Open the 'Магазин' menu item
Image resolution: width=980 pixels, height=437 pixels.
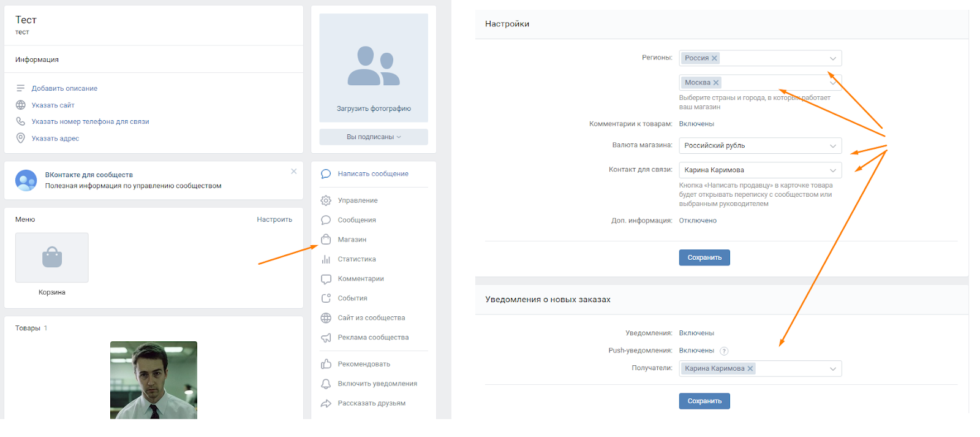click(x=352, y=240)
